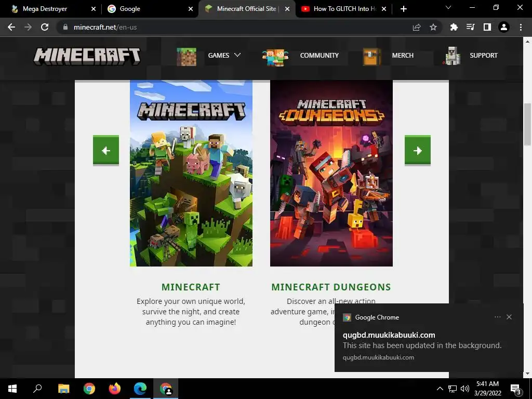The image size is (532, 399).
Task: Launch Microsoft Edge from taskbar
Action: click(x=140, y=389)
